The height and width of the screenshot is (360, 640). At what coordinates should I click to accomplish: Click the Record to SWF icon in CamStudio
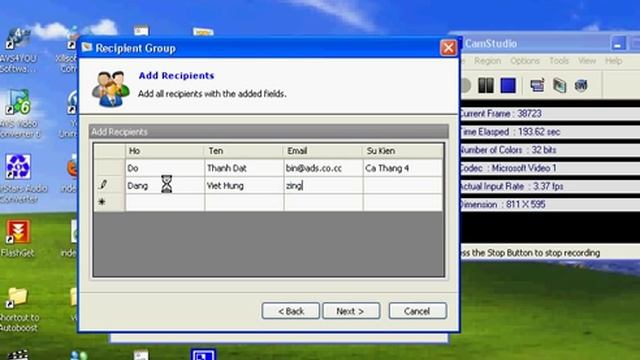[581, 86]
